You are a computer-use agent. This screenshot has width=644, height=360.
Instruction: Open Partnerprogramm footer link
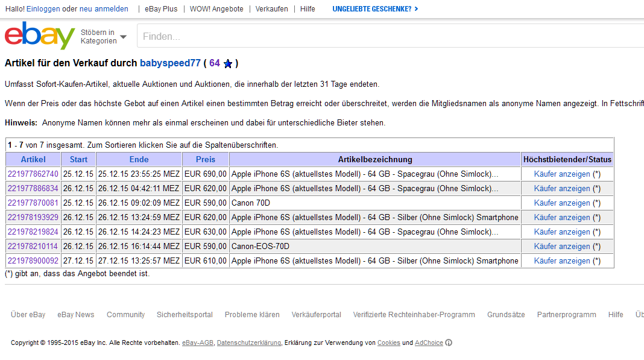(566, 315)
